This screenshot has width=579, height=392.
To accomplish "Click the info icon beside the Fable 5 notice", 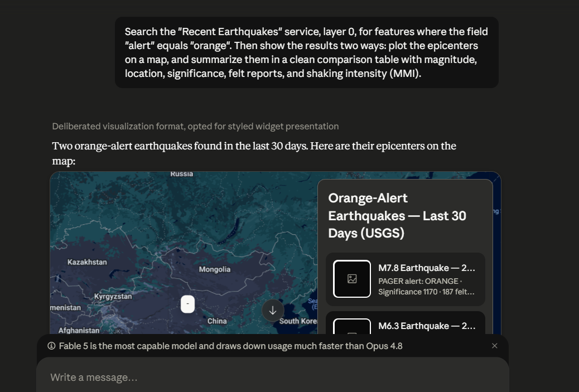I will (51, 346).
